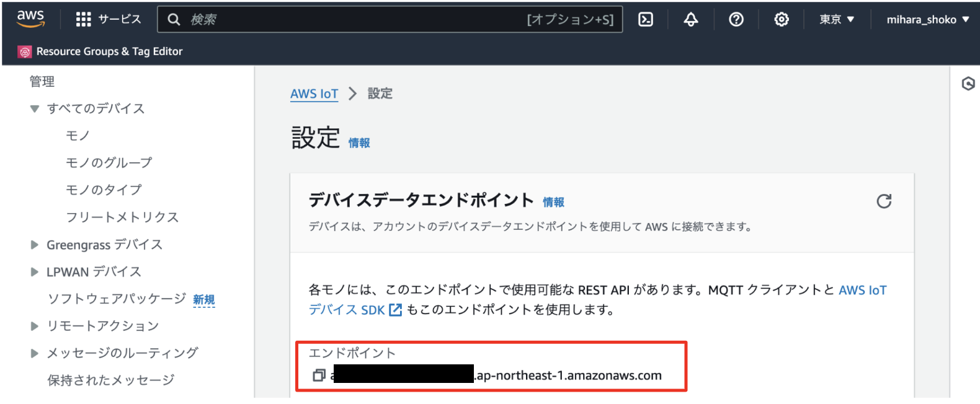This screenshot has width=980, height=404.
Task: Launch the CloudShell terminal icon
Action: click(x=646, y=19)
